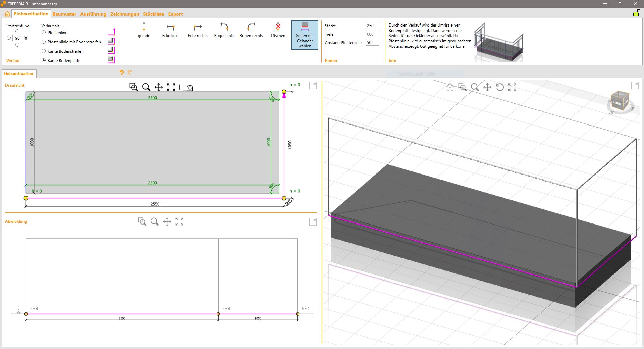Switch to the 'Stückliste' tab

(153, 14)
